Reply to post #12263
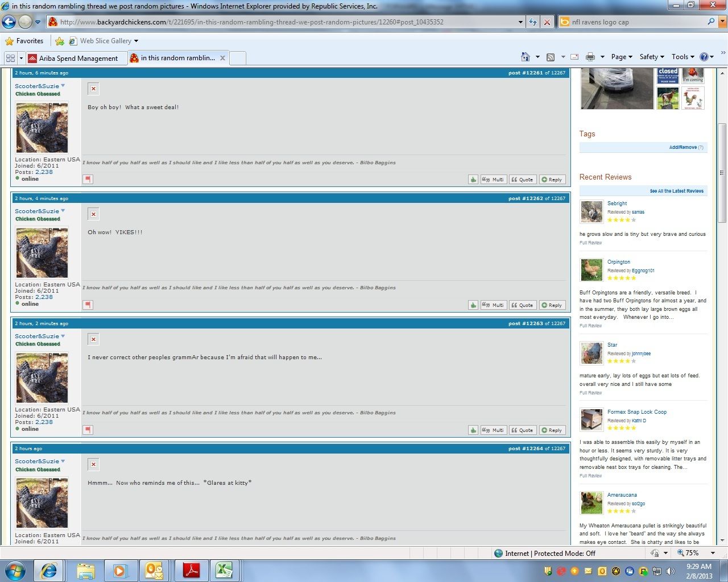The width and height of the screenshot is (728, 582). click(x=552, y=430)
